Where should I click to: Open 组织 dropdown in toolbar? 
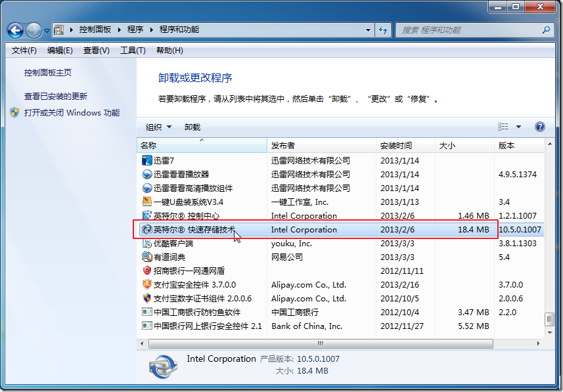click(158, 127)
